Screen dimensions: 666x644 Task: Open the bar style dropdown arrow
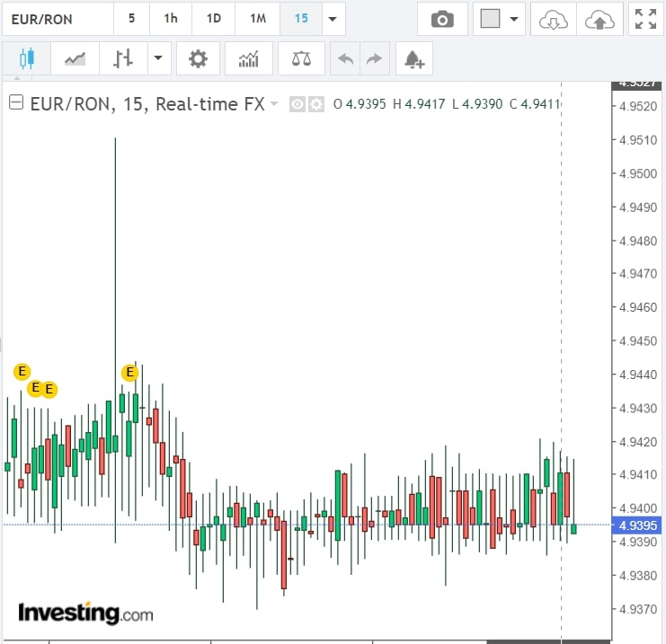[x=158, y=59]
